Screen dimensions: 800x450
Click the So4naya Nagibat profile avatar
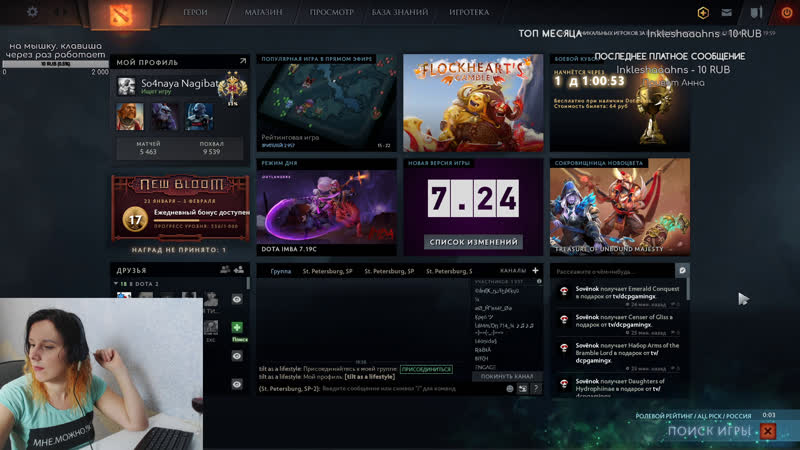(x=126, y=86)
